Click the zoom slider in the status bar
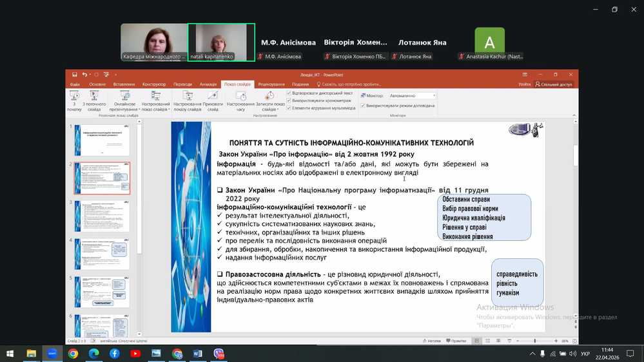This screenshot has height=362, width=644. (x=534, y=341)
